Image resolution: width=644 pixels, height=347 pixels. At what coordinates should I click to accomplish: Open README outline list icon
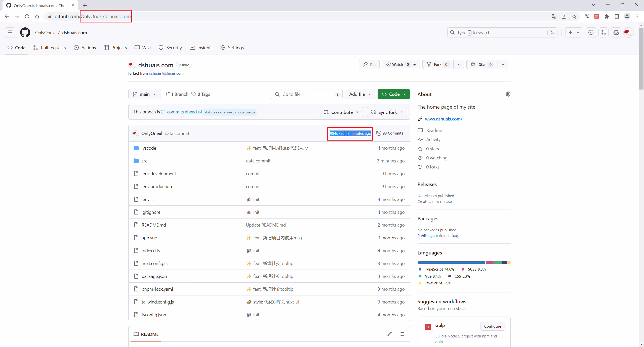[402, 334]
